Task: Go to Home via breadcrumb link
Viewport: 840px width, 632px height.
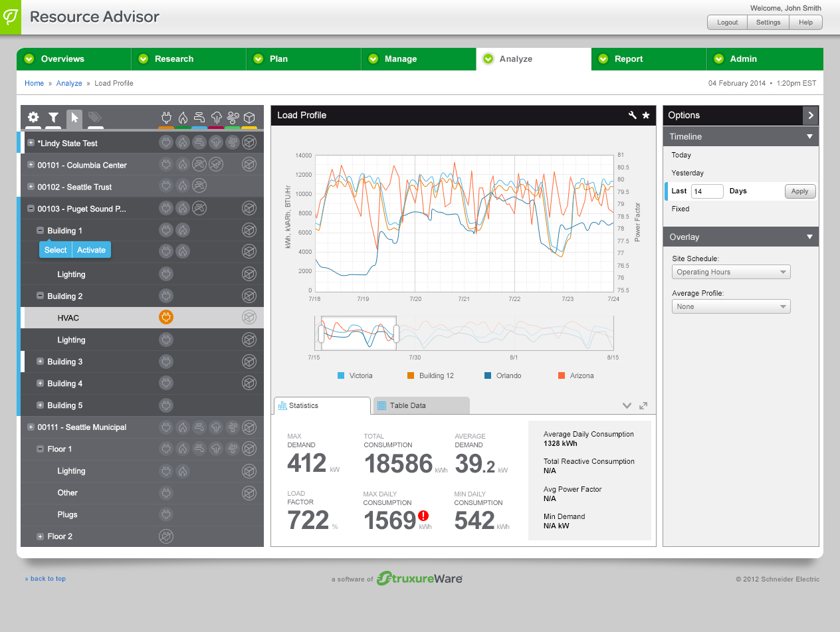Action: tap(34, 83)
